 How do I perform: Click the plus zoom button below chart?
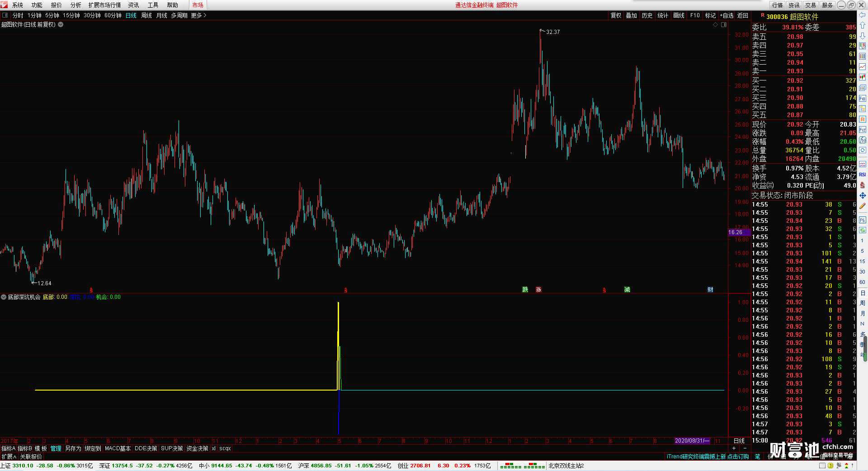734,448
